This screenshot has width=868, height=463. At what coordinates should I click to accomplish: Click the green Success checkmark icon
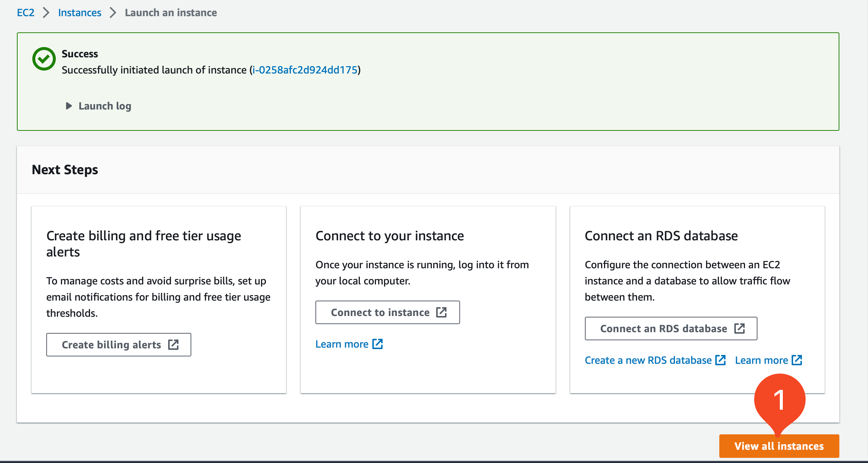(43, 59)
